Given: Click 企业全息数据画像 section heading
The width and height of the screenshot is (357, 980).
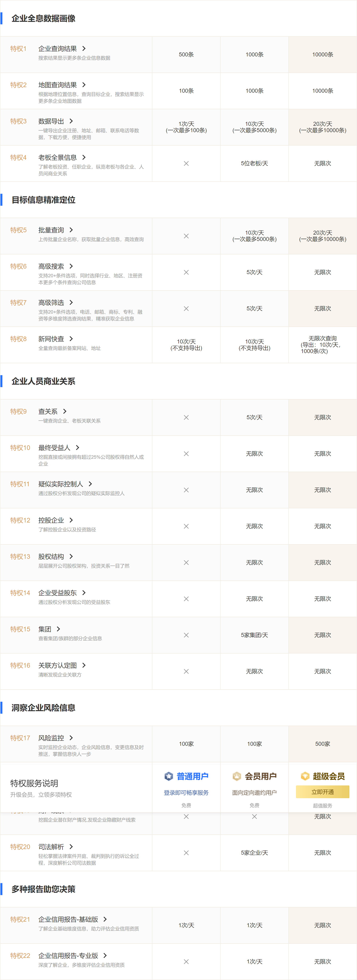Looking at the screenshot, I should [43, 18].
